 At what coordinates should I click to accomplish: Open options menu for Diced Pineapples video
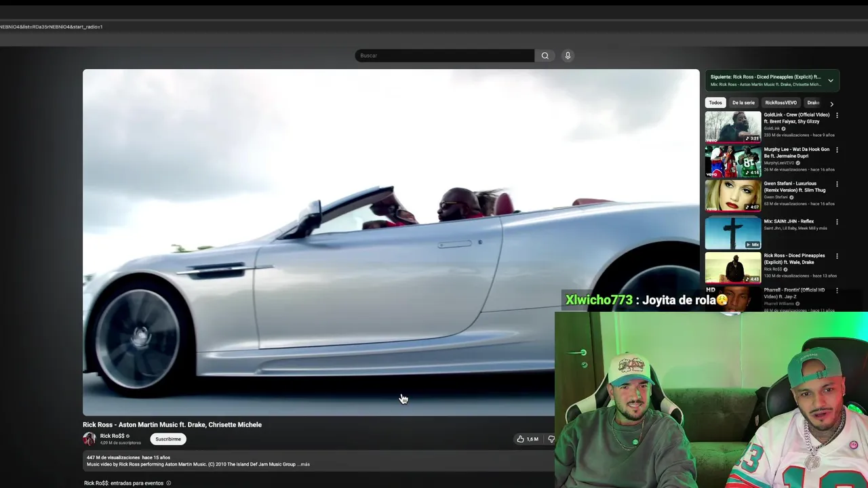[837, 256]
